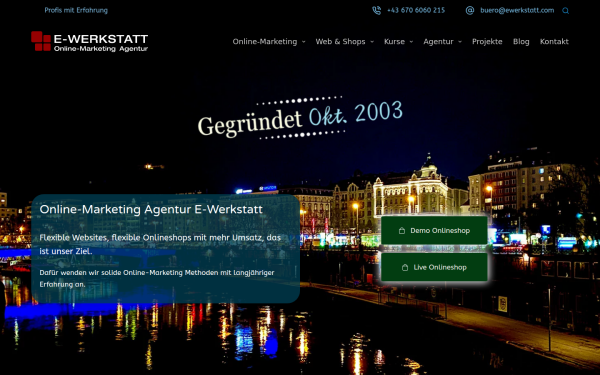Screen dimensions: 600x375
Task: Click the bag icon in Demo Onlineshop
Action: (402, 231)
